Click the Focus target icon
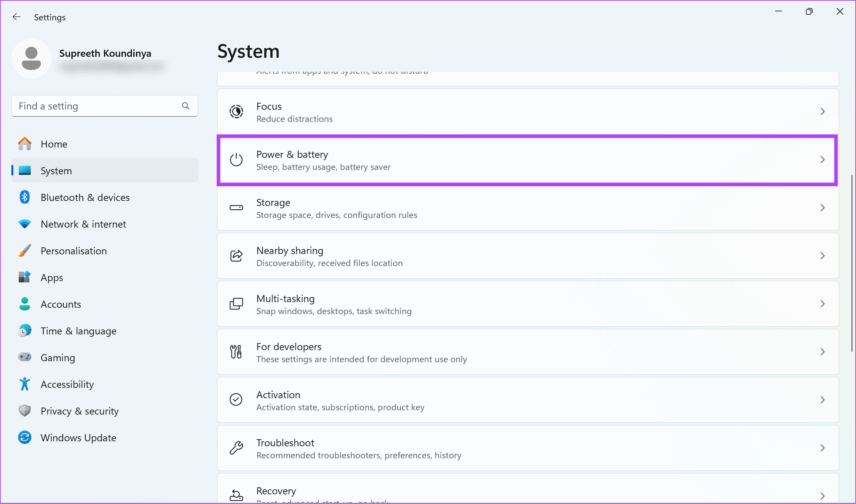The height and width of the screenshot is (504, 856). coord(236,112)
